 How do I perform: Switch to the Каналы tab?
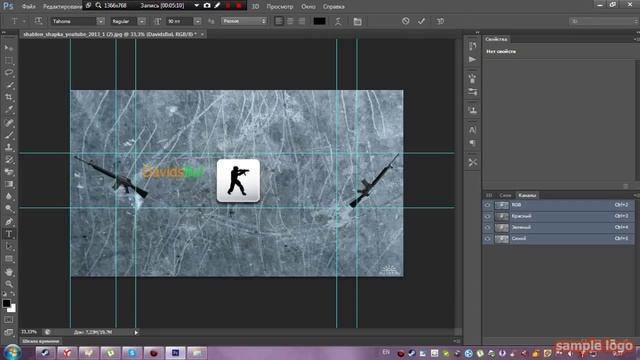(527, 196)
